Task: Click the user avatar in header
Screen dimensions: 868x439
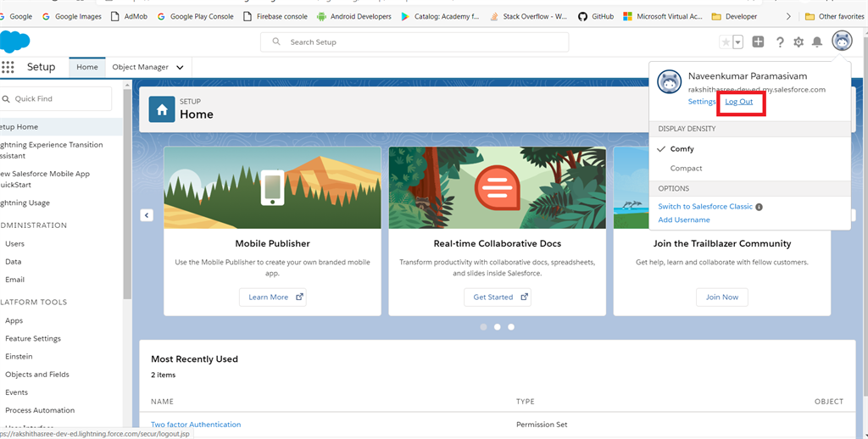Action: pyautogui.click(x=842, y=42)
